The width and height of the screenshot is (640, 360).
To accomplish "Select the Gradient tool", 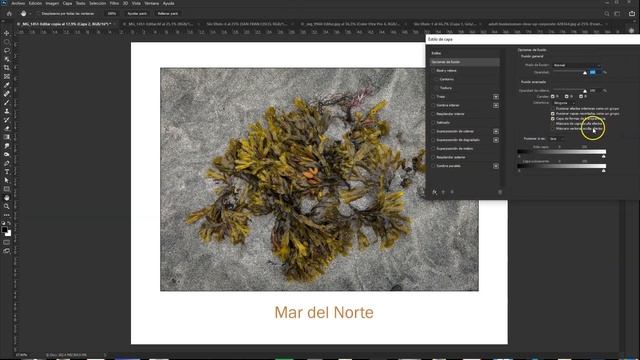I will coord(7,137).
